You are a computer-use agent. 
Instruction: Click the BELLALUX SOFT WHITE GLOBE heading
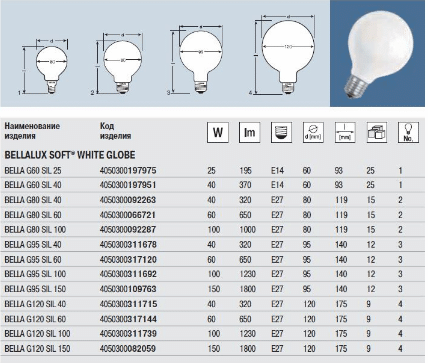(70, 155)
